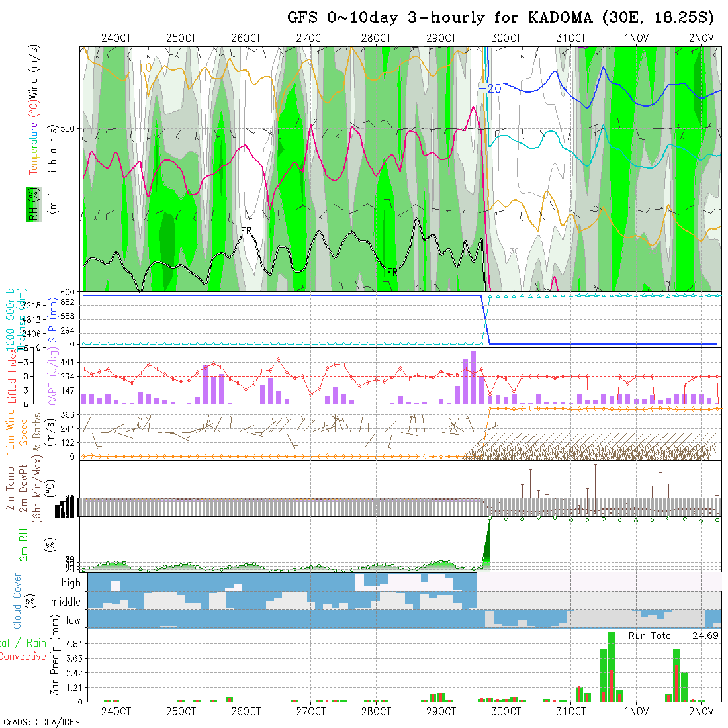Click the 26OCT label on the bottom time axis
Viewport: 728px width, 728px height.
coord(246,711)
